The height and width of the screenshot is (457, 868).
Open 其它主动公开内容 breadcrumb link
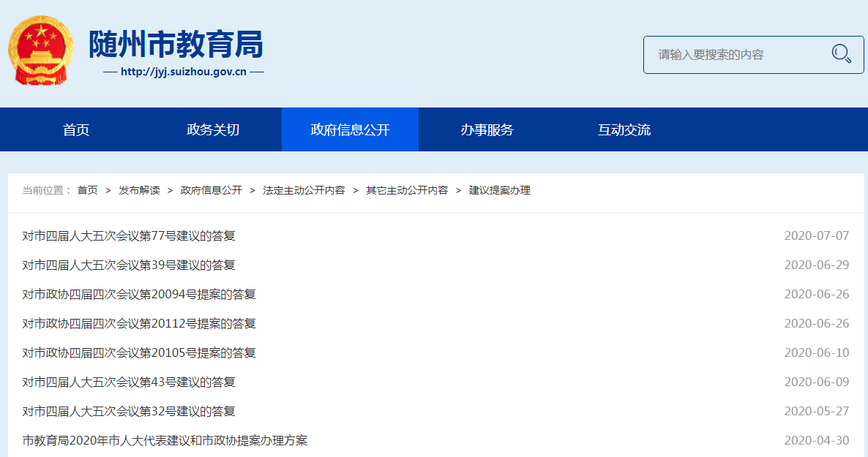[407, 190]
